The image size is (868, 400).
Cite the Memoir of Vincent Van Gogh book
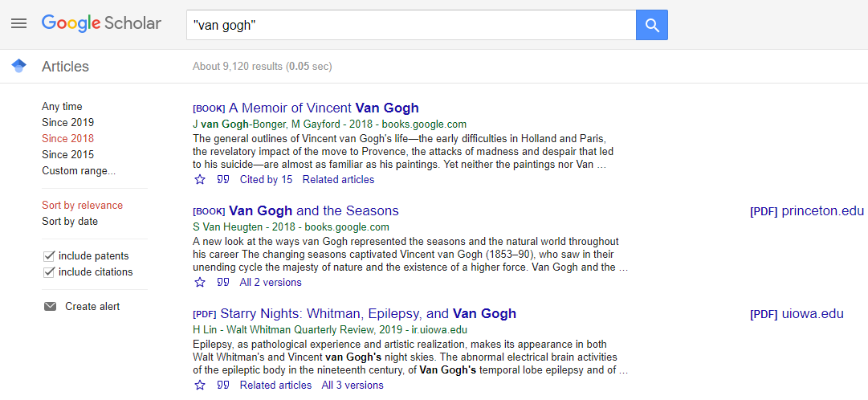point(223,179)
